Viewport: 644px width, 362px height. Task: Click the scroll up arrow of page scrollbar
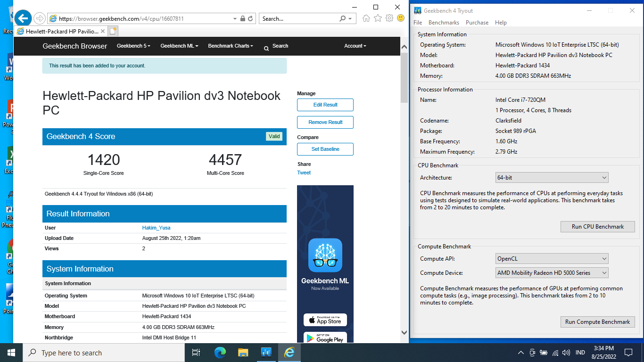(404, 47)
